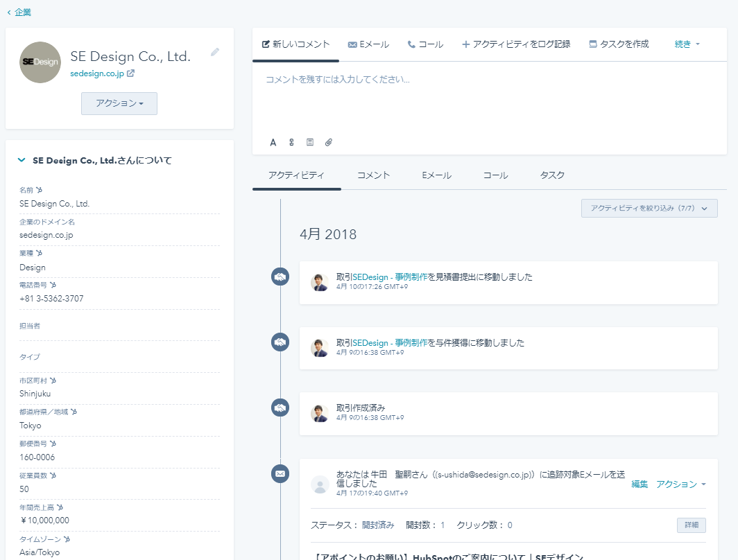
Task: Click the text formatting A icon
Action: (273, 143)
